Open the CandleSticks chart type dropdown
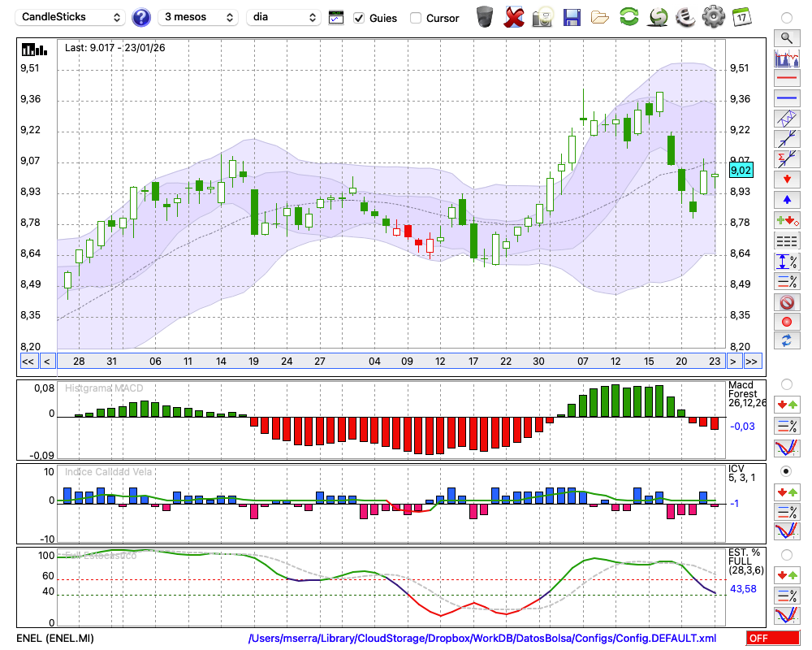 tap(71, 17)
